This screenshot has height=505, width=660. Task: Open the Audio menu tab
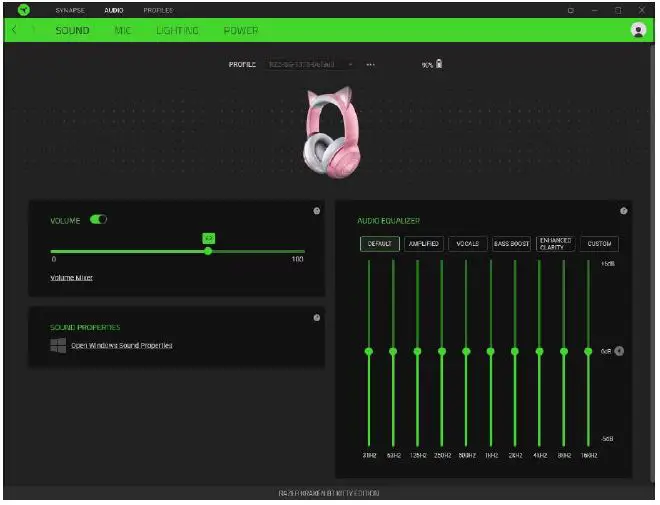[x=114, y=10]
